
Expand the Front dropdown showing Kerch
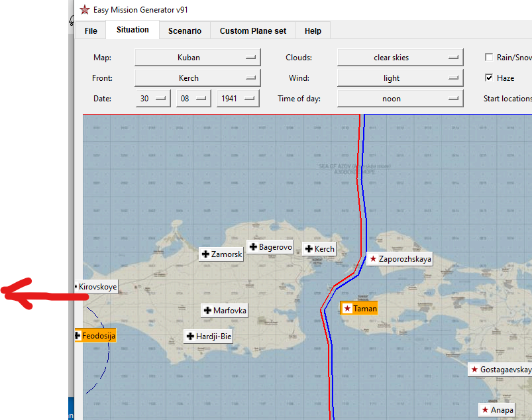click(197, 78)
